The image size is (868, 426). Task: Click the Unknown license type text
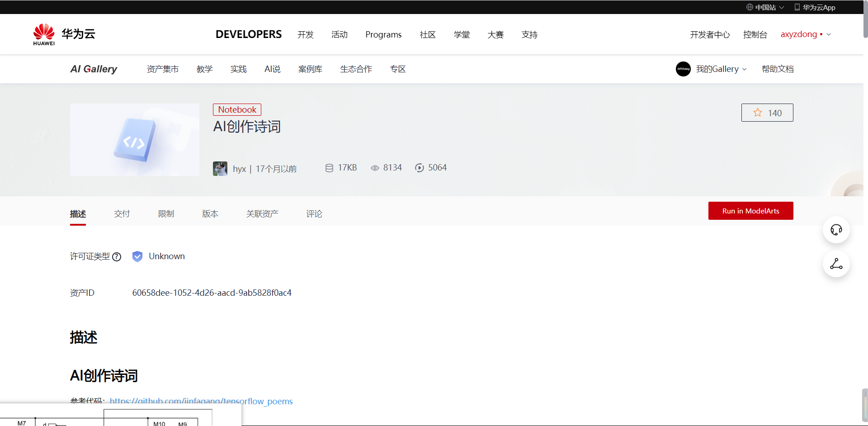point(167,256)
